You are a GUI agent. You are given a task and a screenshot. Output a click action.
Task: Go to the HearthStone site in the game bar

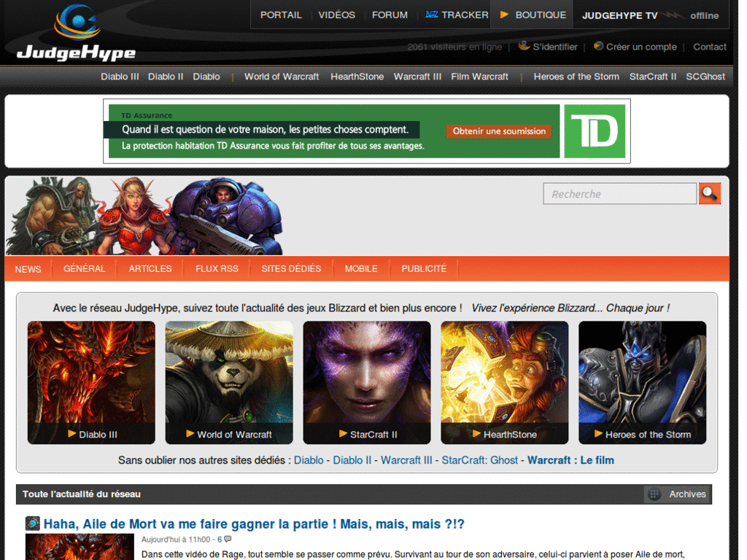point(357,77)
